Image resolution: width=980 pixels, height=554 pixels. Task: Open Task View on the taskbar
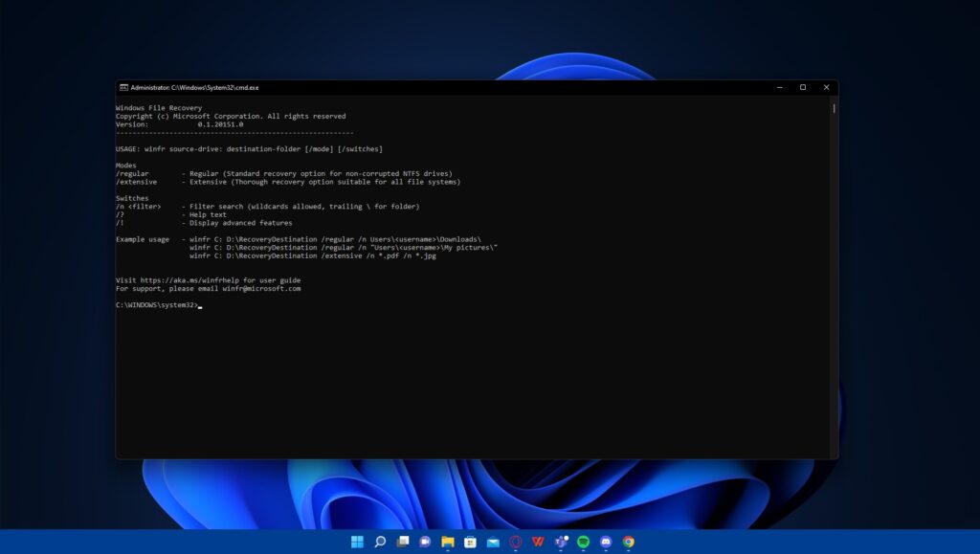[403, 542]
